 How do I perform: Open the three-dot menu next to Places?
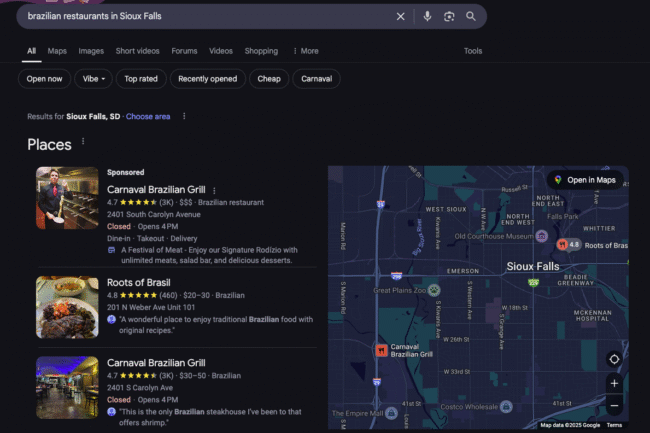(x=83, y=141)
